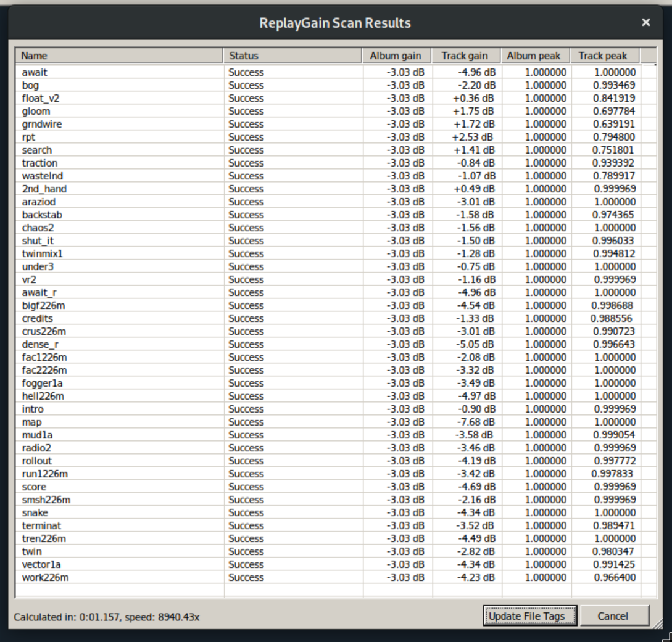The width and height of the screenshot is (672, 642).
Task: Sort results by the Album peak column
Action: tap(536, 55)
